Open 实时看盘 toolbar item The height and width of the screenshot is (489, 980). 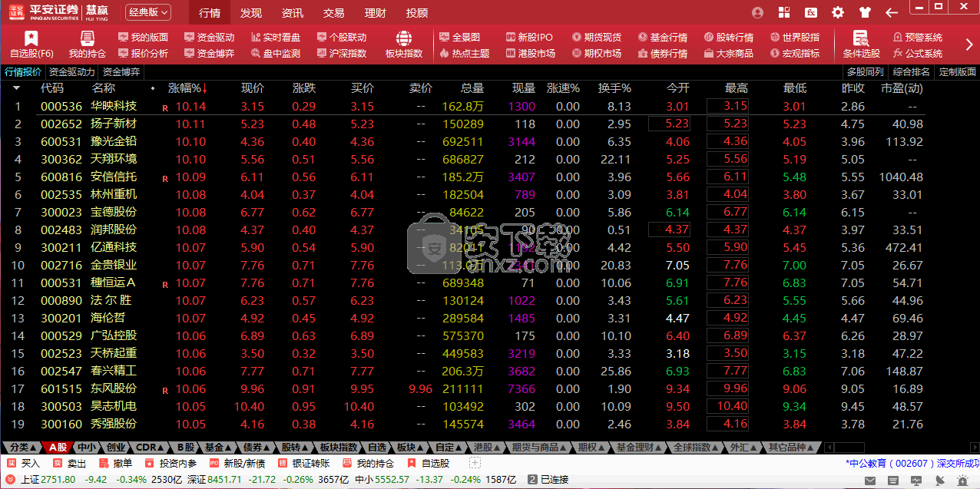pos(275,37)
